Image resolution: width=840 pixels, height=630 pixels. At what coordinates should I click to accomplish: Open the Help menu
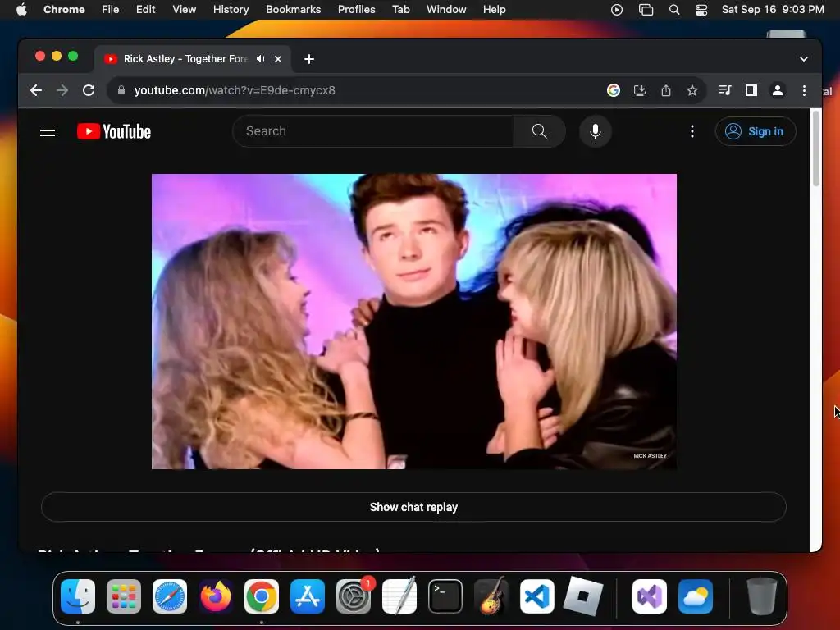click(494, 10)
